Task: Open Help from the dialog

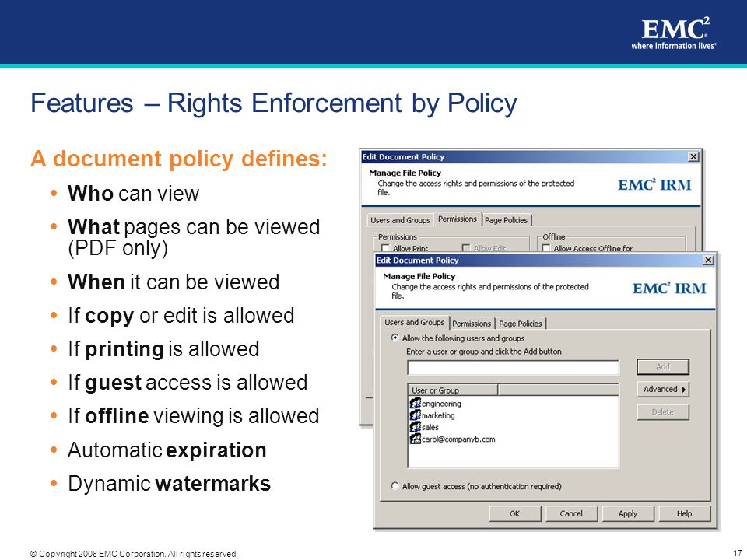Action: [x=685, y=513]
